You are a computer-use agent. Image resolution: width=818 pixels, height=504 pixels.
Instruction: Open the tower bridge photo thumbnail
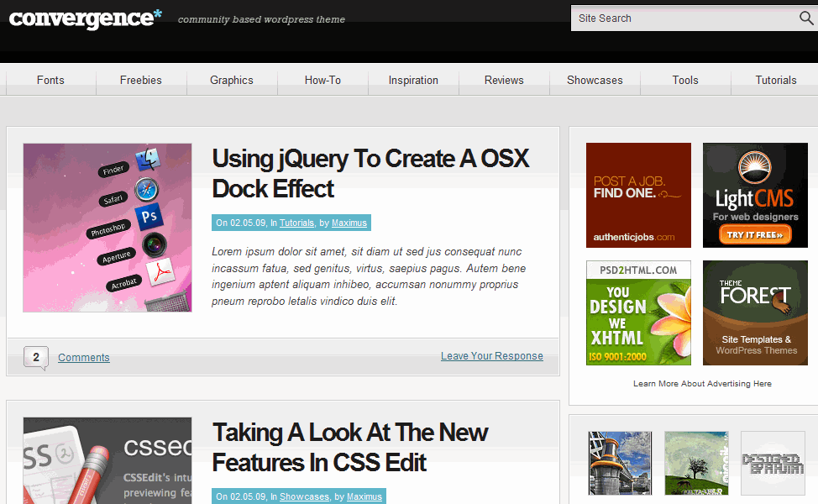tap(621, 464)
